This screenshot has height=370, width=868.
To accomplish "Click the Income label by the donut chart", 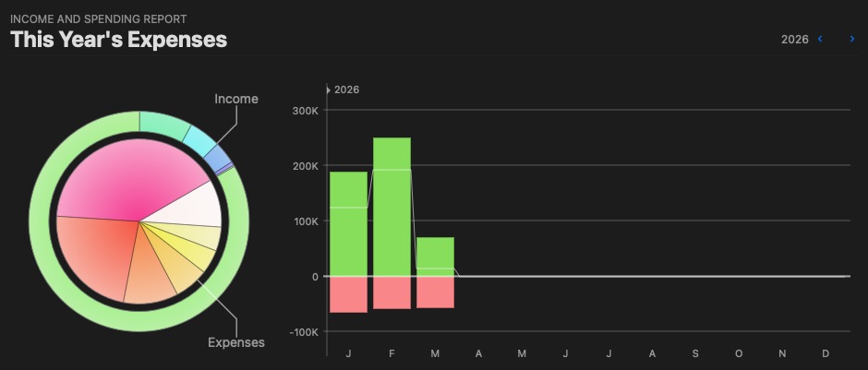I will pyautogui.click(x=236, y=99).
